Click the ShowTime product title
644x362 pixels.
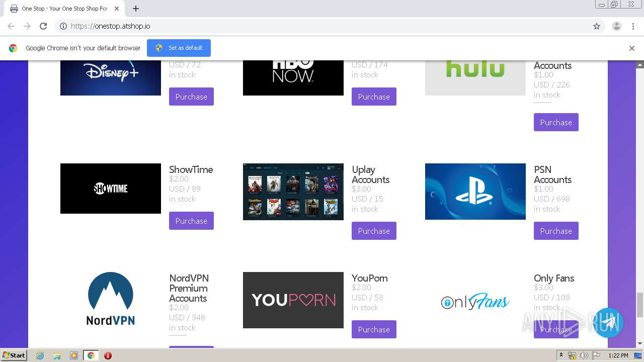(x=191, y=169)
